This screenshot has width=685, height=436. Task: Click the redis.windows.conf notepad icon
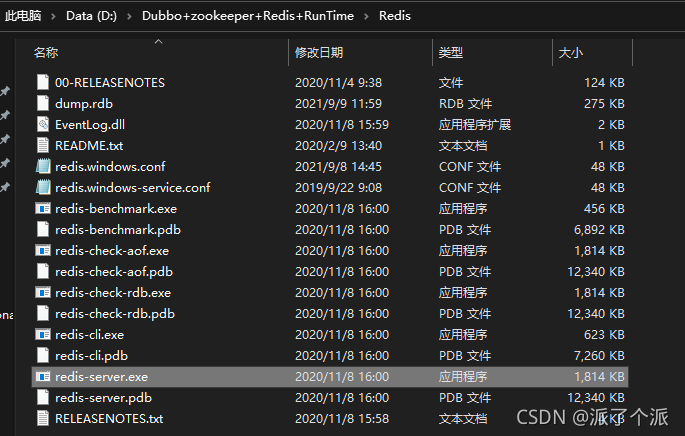coord(43,166)
